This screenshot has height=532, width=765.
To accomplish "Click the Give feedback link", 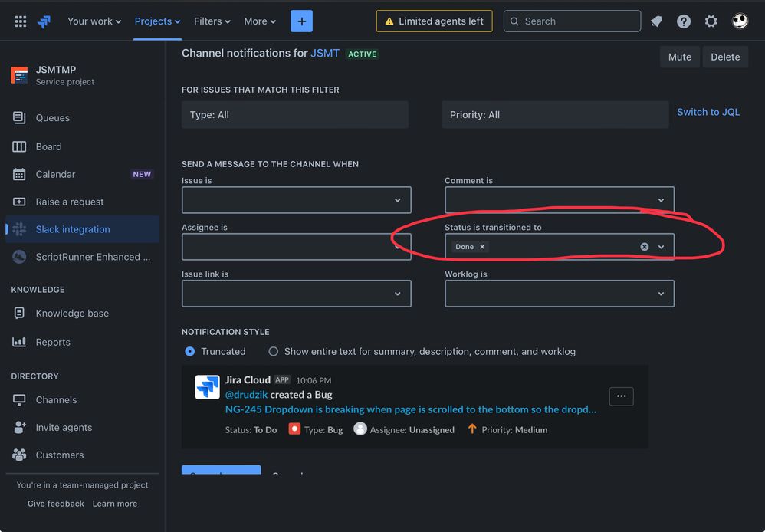I will point(56,503).
